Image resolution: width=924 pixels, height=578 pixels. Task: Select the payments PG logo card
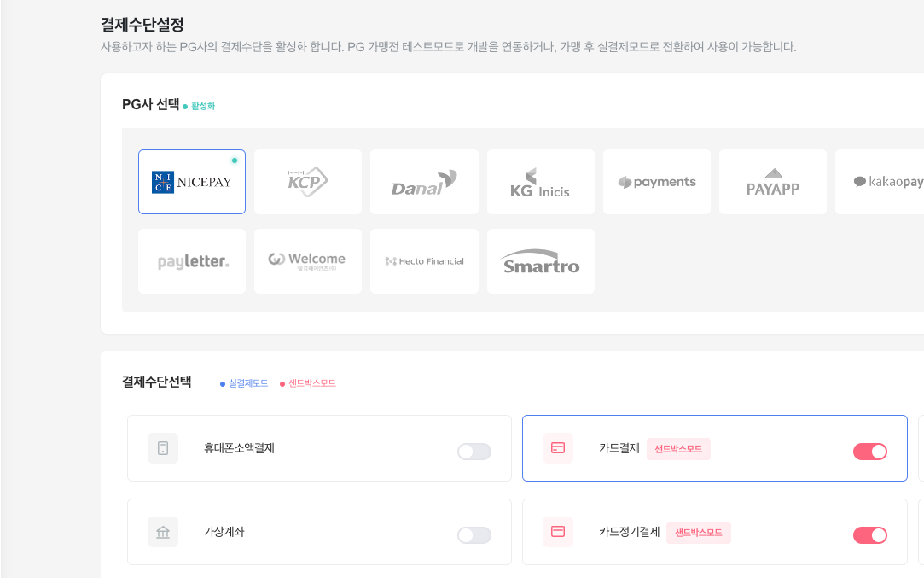coord(656,182)
